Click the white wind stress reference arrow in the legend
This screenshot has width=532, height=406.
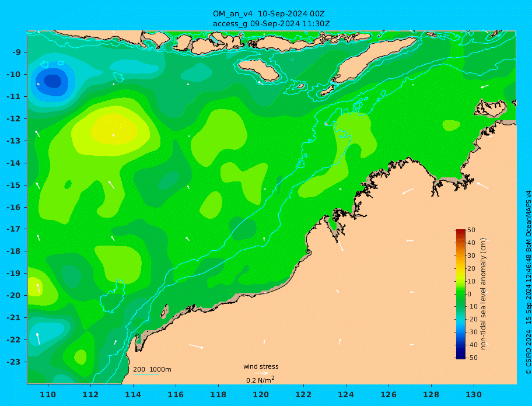261,373
